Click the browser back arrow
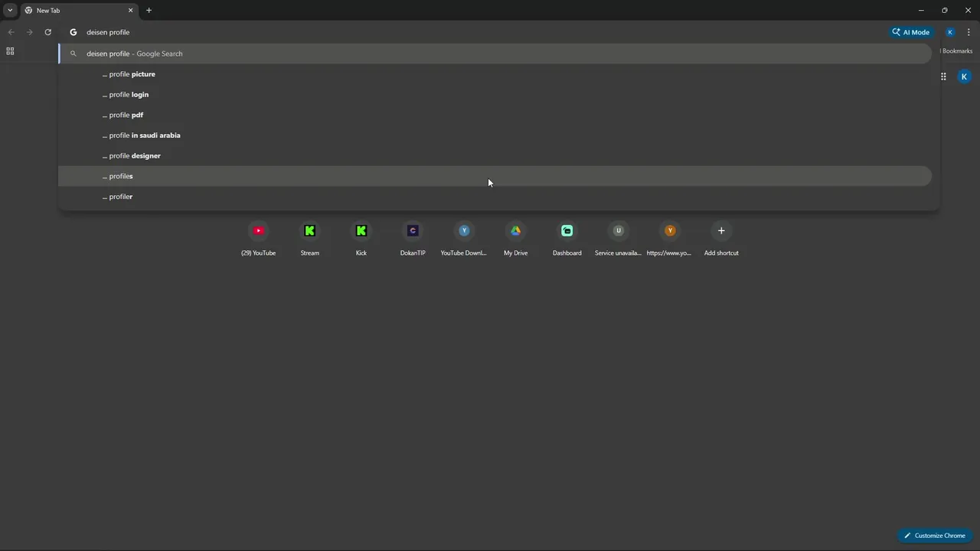The image size is (980, 551). tap(11, 32)
